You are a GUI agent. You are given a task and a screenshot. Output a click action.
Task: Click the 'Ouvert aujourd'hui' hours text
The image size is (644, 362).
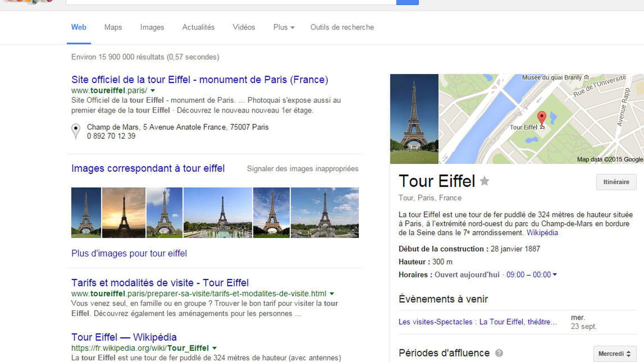click(467, 275)
